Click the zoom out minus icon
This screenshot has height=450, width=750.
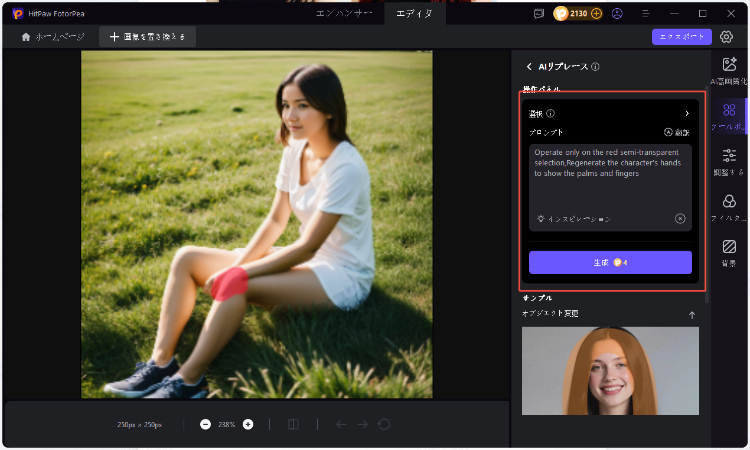(x=205, y=424)
